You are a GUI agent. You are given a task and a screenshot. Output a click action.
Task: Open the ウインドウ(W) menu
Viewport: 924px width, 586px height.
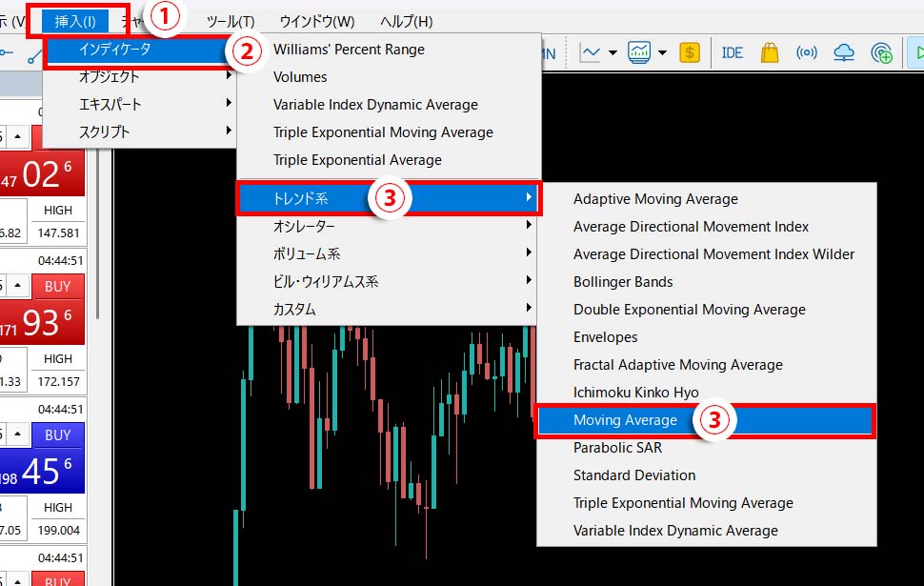(317, 22)
